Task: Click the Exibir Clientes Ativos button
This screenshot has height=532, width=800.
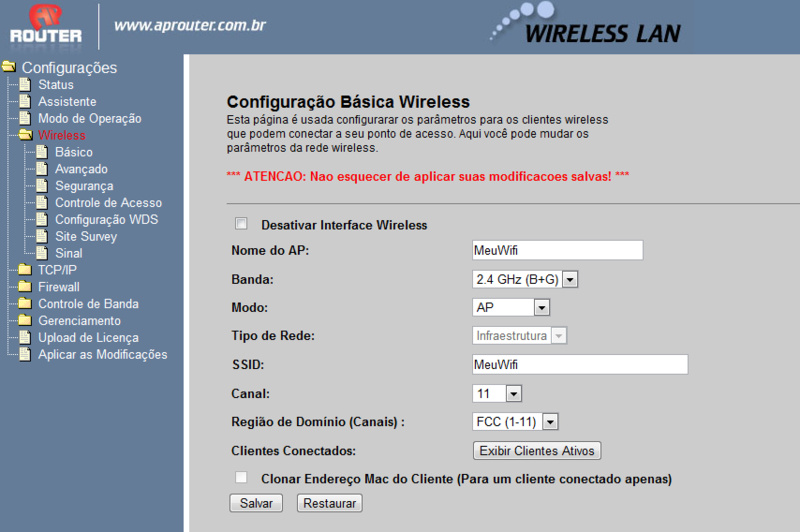Action: pos(537,451)
